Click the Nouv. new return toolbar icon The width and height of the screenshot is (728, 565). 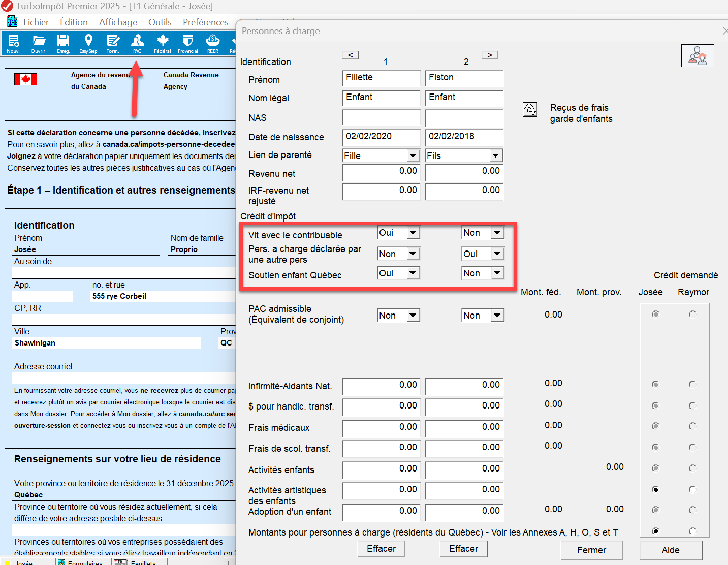[x=13, y=43]
